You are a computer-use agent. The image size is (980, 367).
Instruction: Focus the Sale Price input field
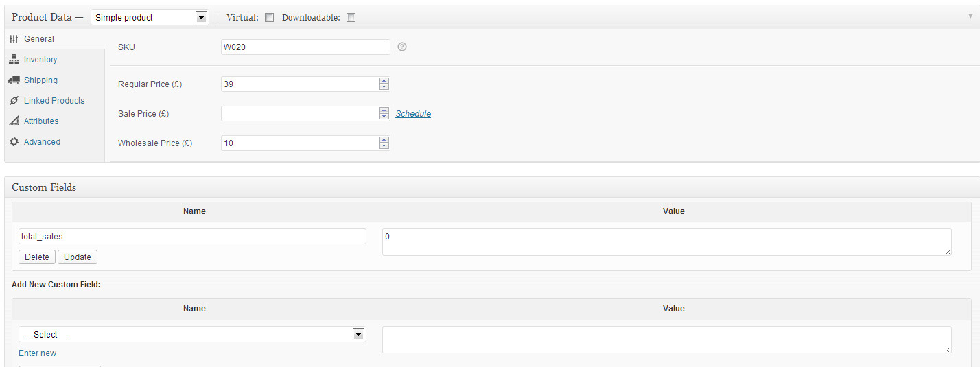(x=299, y=113)
